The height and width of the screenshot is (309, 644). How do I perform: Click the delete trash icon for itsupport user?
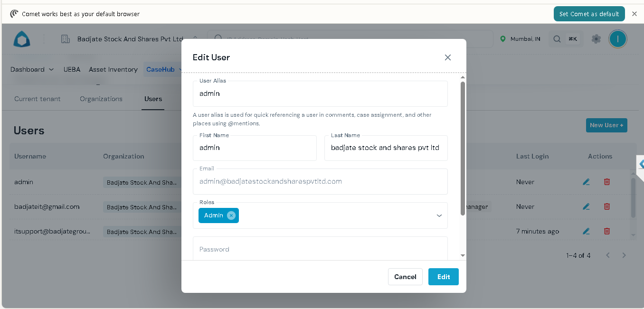pos(606,231)
